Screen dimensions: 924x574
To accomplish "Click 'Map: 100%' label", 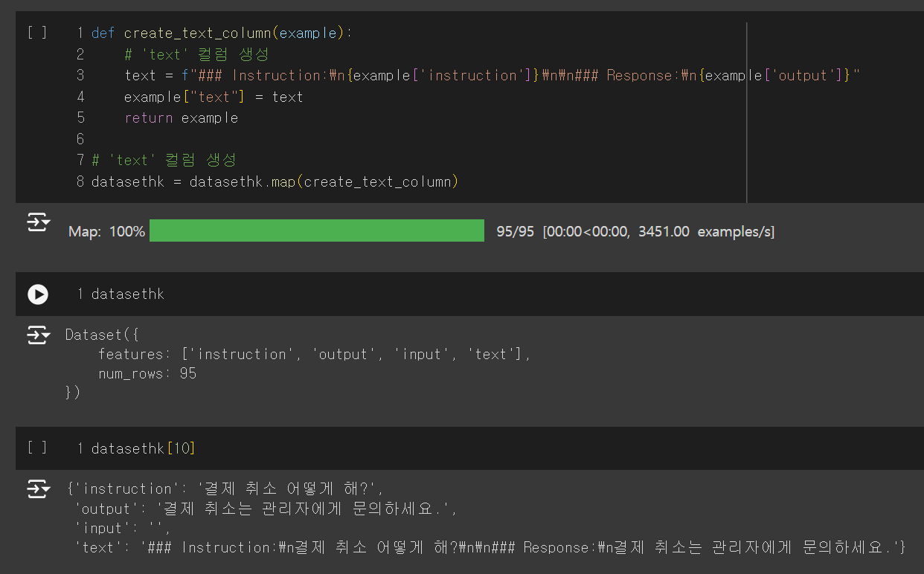I will [106, 231].
